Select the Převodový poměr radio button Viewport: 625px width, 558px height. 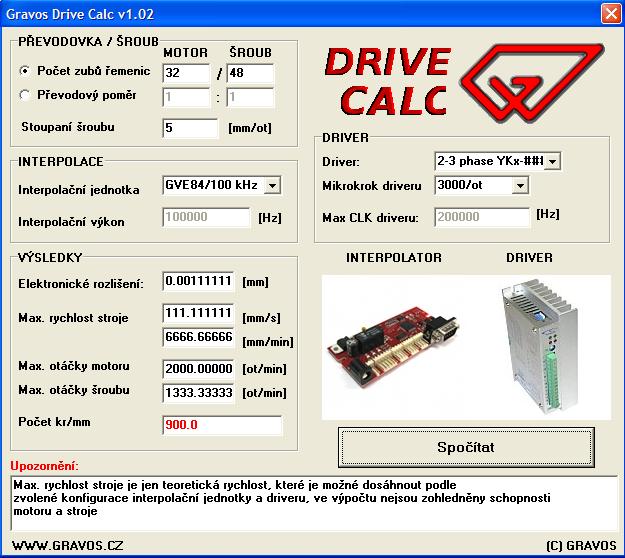click(26, 96)
